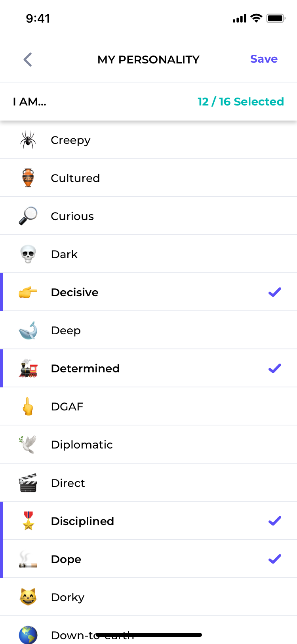Tap the MY PERSONALITY title

[x=148, y=59]
